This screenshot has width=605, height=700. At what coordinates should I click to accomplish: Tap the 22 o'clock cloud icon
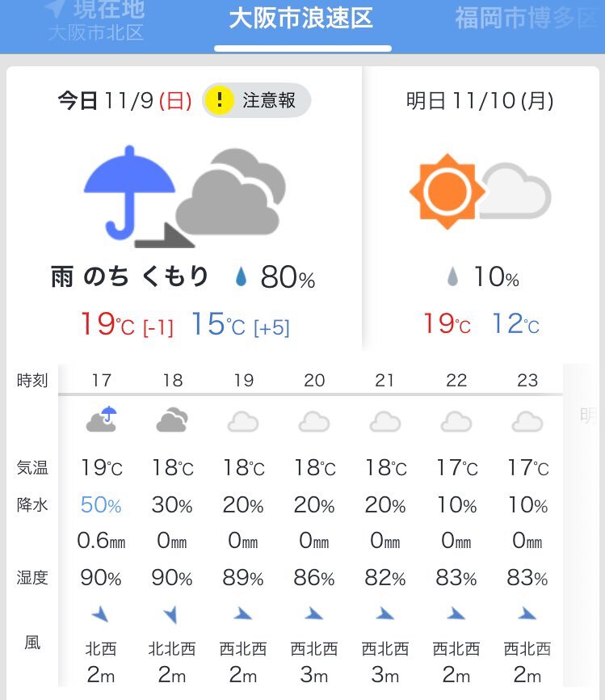click(x=456, y=421)
